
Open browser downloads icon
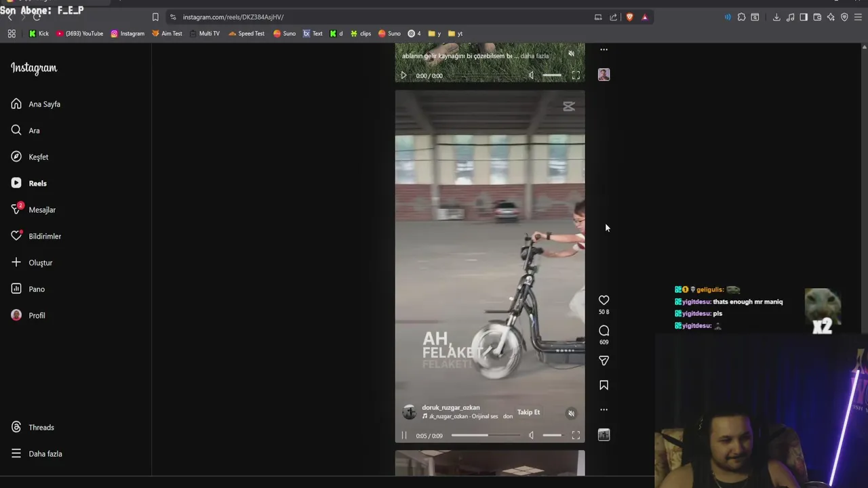[776, 17]
